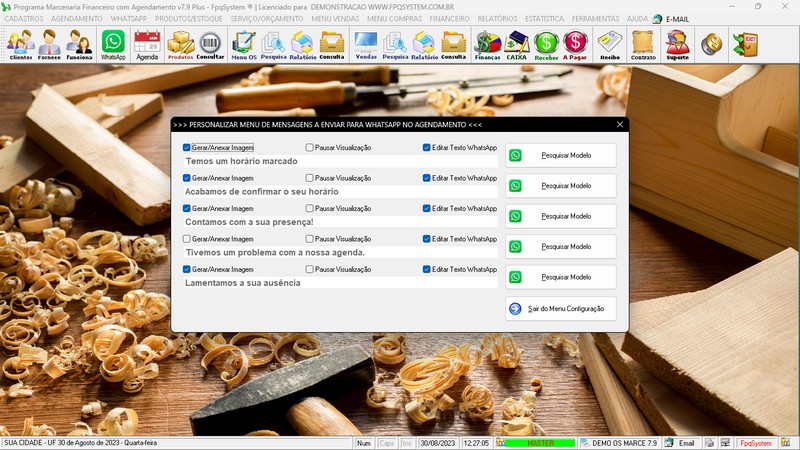The image size is (800, 450).
Task: Open the Clientes toolbar icon
Action: (20, 44)
